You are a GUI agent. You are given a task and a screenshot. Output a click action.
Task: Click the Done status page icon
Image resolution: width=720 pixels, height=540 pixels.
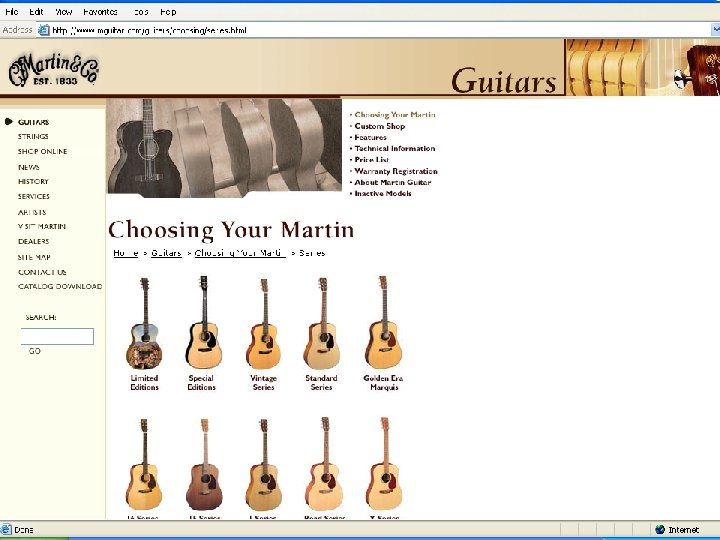[6, 530]
